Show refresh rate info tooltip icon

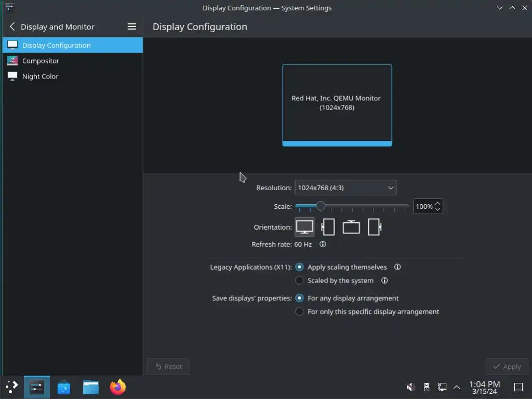(323, 244)
